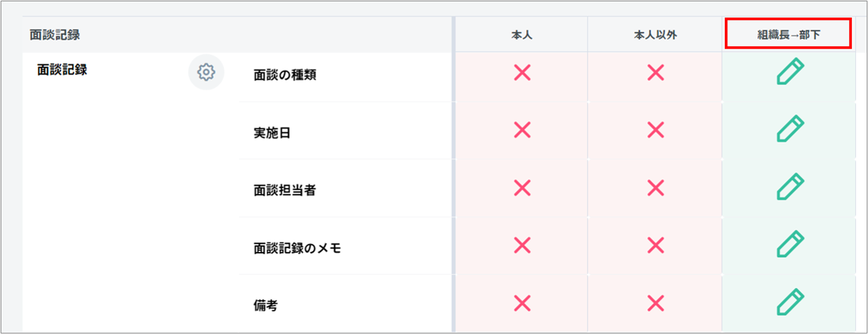Click the 面談記録 section header
This screenshot has width=868, height=334.
(55, 35)
